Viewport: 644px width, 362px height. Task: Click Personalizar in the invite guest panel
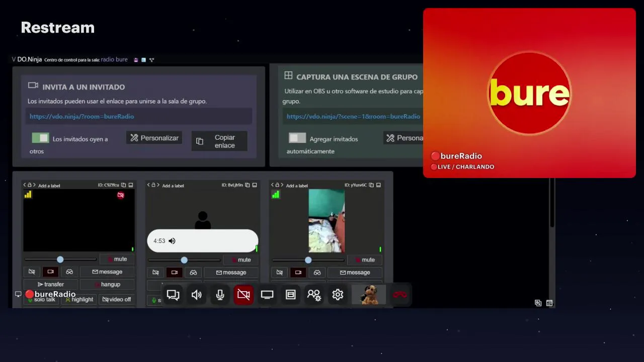tap(154, 138)
